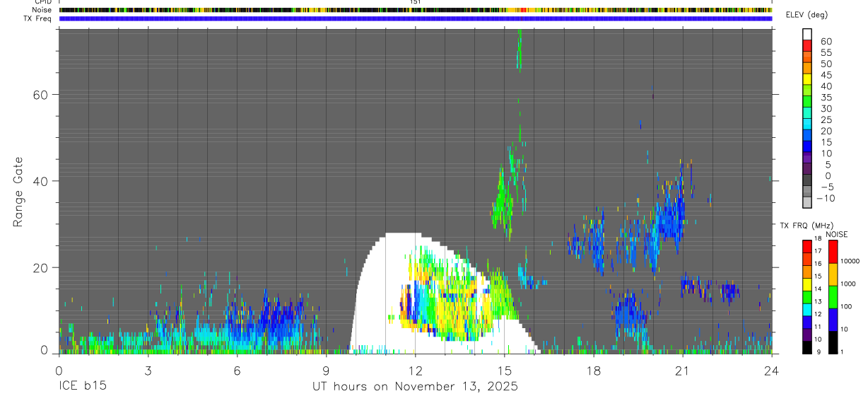Image resolution: width=868 pixels, height=401 pixels.
Task: Click the '55' value on ELEV colorbar
Action: pos(826,52)
